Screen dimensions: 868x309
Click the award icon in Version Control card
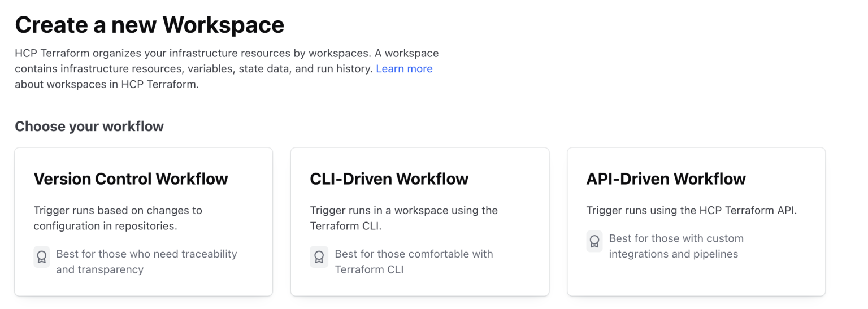pyautogui.click(x=41, y=256)
